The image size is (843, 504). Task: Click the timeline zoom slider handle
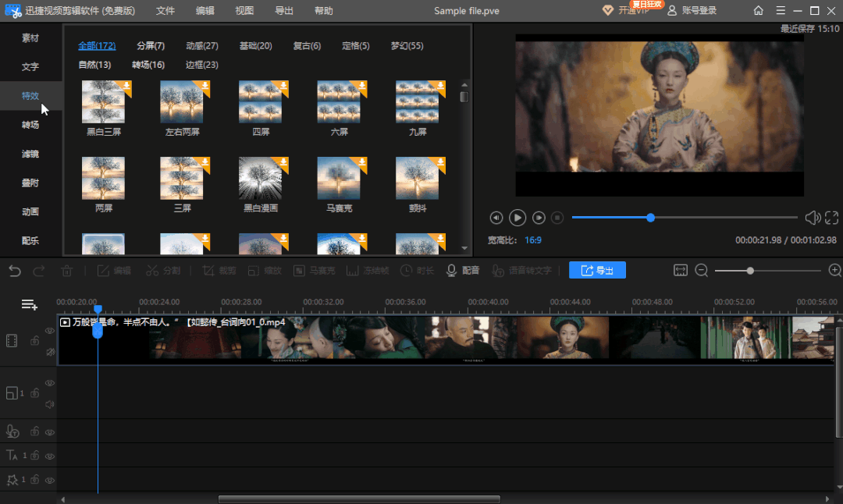[x=750, y=271]
